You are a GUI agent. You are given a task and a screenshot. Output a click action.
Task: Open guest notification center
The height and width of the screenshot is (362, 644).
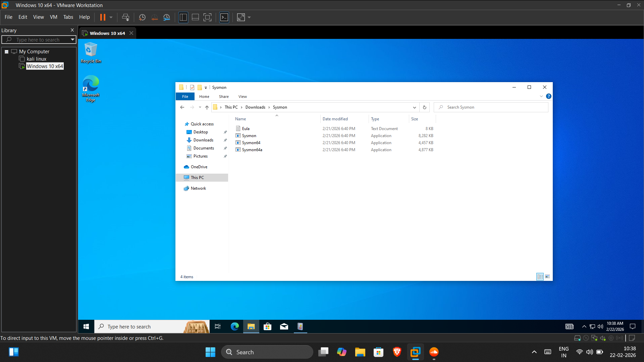pyautogui.click(x=633, y=326)
